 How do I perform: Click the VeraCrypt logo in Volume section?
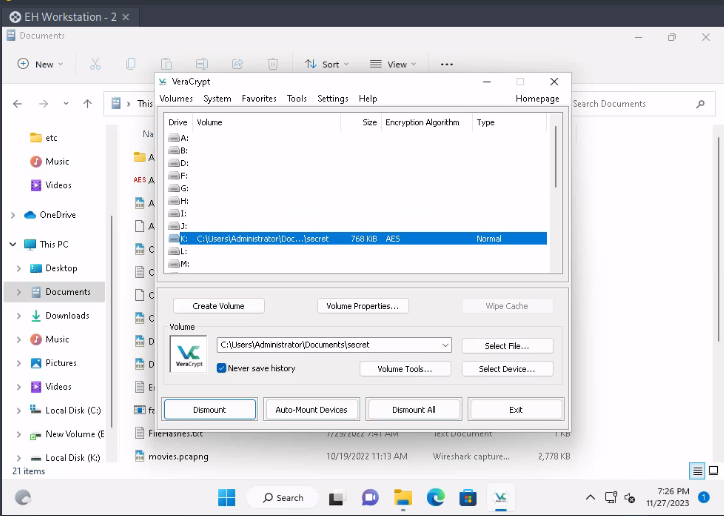[188, 356]
